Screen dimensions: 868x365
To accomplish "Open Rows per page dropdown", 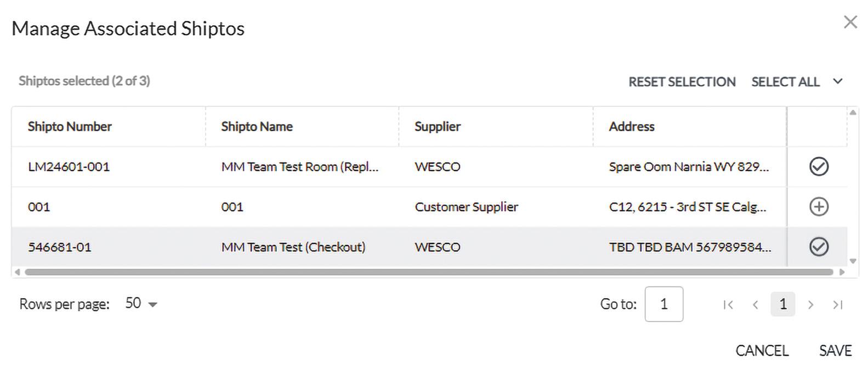I will tap(141, 304).
